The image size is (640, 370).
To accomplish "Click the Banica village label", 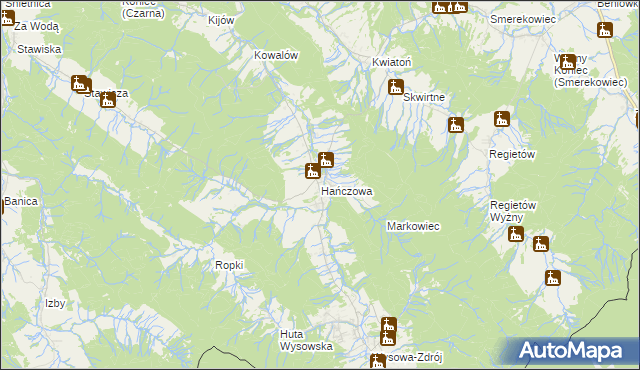I will pyautogui.click(x=21, y=201).
